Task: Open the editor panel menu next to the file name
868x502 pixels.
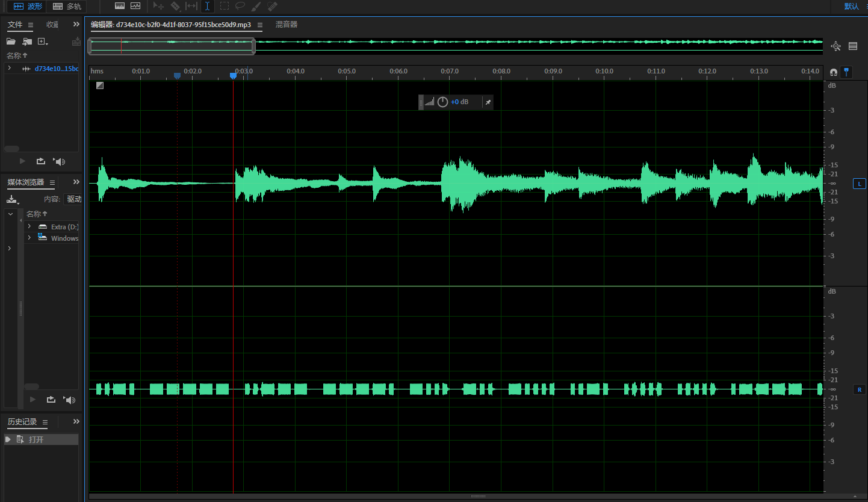Action: coord(259,25)
